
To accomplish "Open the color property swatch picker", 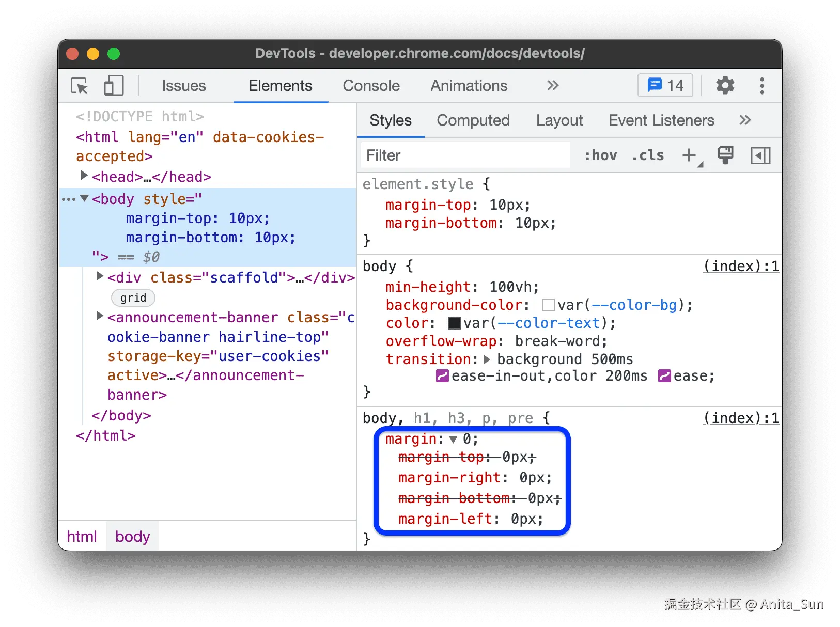I will click(454, 323).
